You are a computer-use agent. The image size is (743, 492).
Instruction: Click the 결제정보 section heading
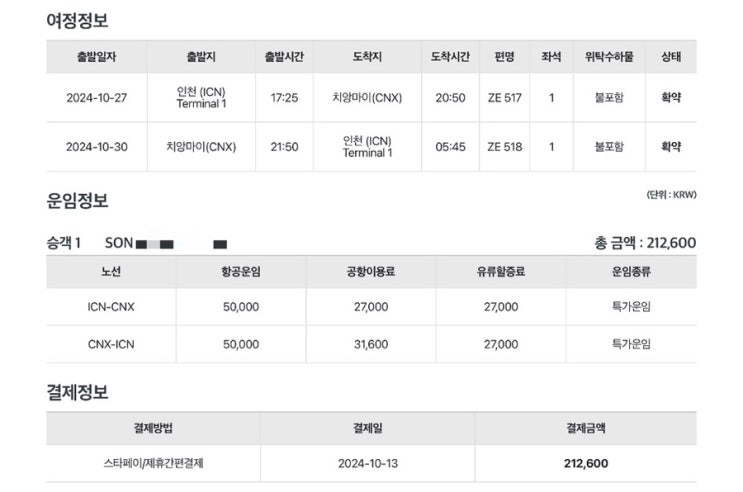pyautogui.click(x=78, y=391)
